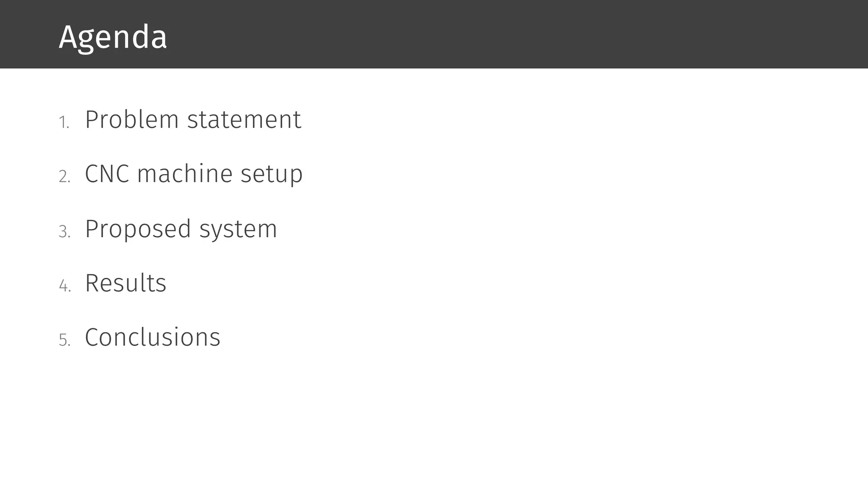Click the word setup in item two
The height and width of the screenshot is (488, 868).
tap(272, 175)
